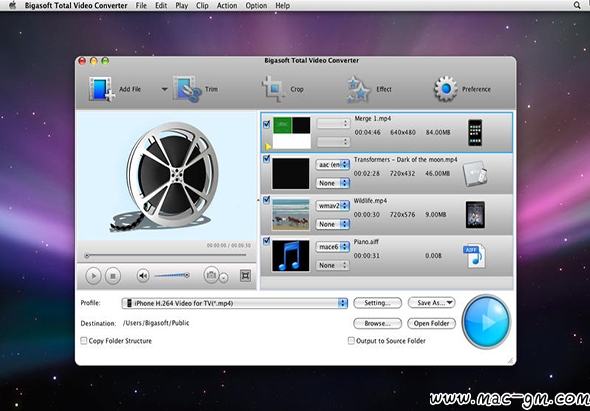590x411 pixels.
Task: Open Wildlife.mp4 subtitle None dropdown
Action: click(332, 224)
